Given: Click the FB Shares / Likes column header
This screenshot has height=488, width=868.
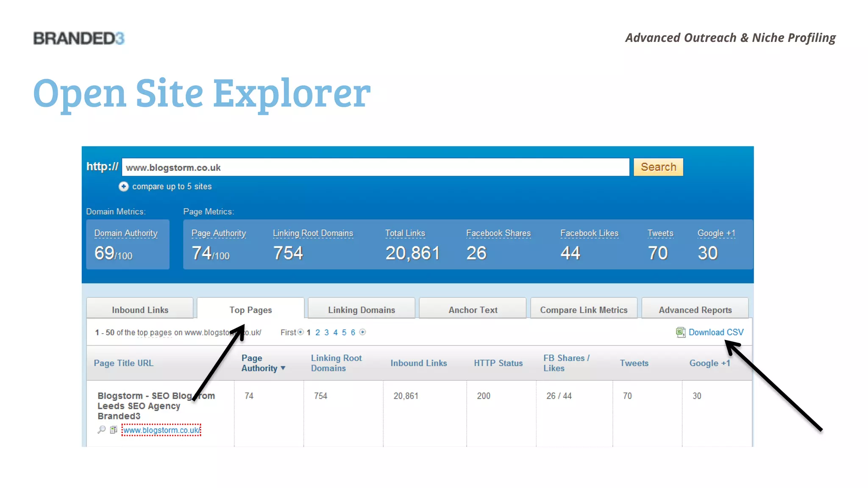Looking at the screenshot, I should (567, 363).
